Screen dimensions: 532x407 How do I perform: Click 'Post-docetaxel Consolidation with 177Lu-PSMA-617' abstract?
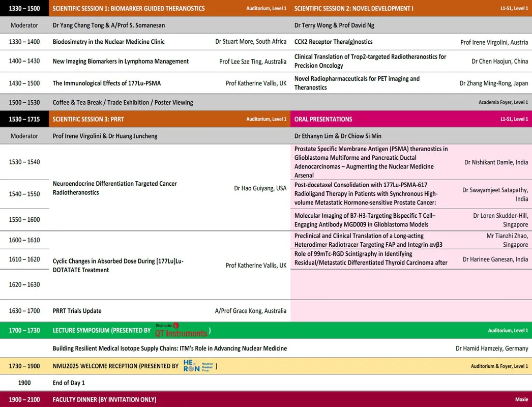click(366, 194)
